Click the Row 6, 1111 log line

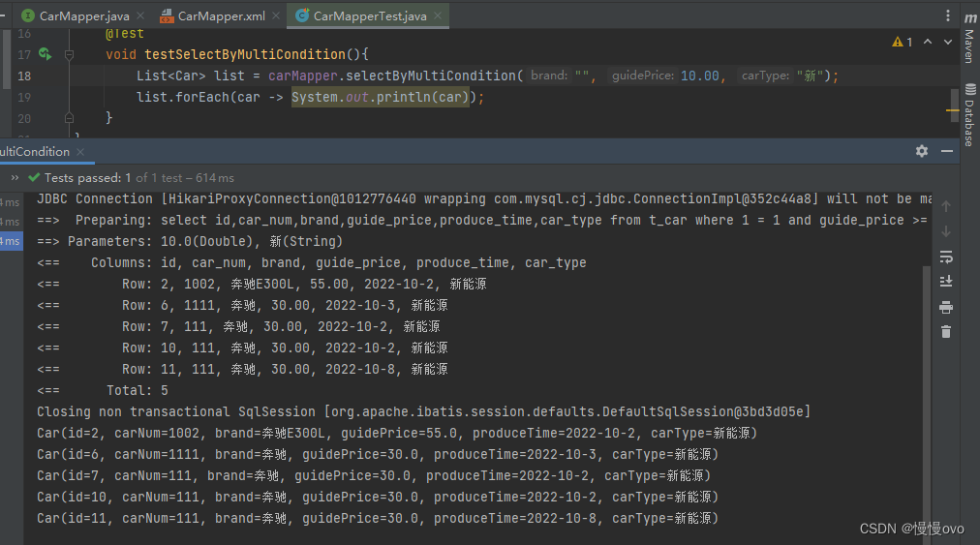(242, 305)
